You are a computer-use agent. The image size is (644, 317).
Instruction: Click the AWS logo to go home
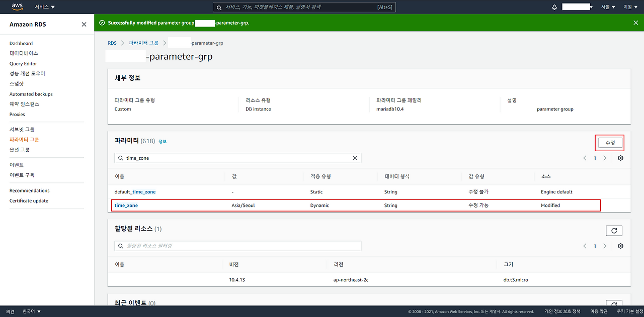pos(17,7)
